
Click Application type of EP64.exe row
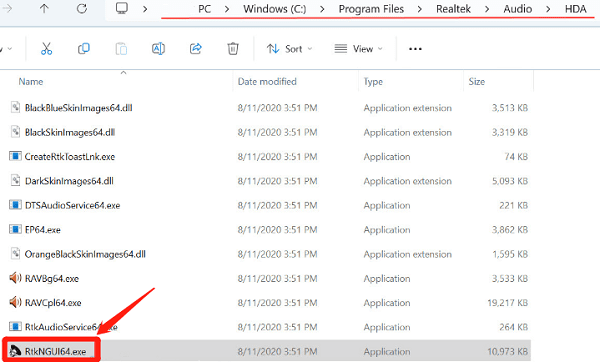click(x=387, y=230)
